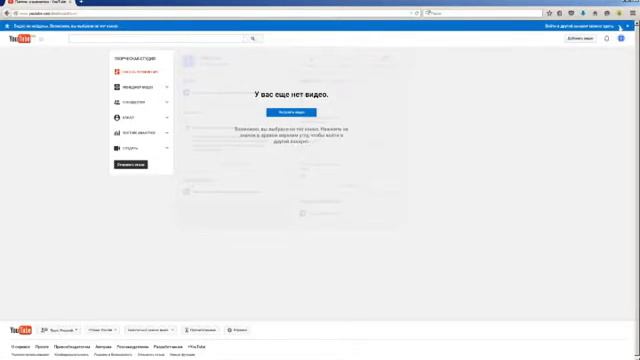640x360 pixels.
Task: Open the browser hamburger menu
Action: tap(633, 13)
